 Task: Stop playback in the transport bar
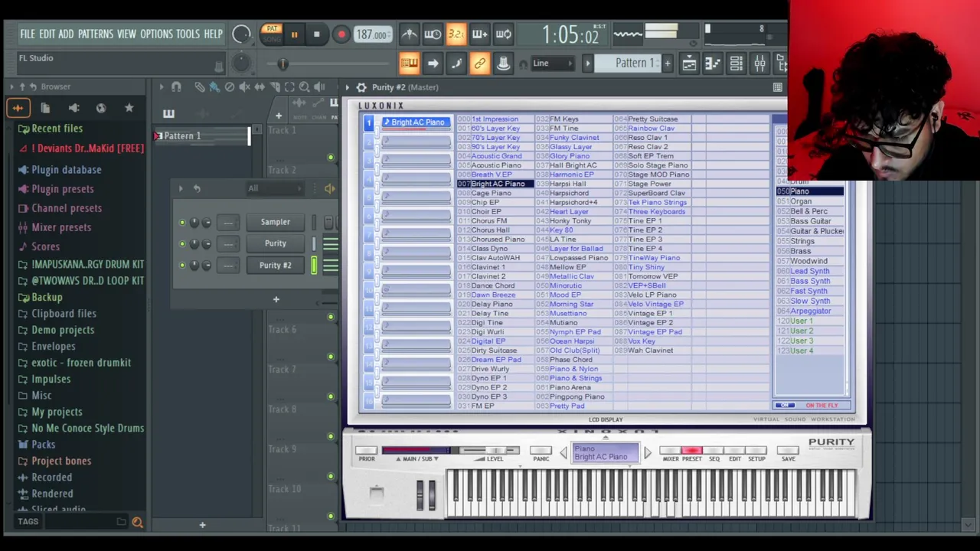click(x=316, y=34)
